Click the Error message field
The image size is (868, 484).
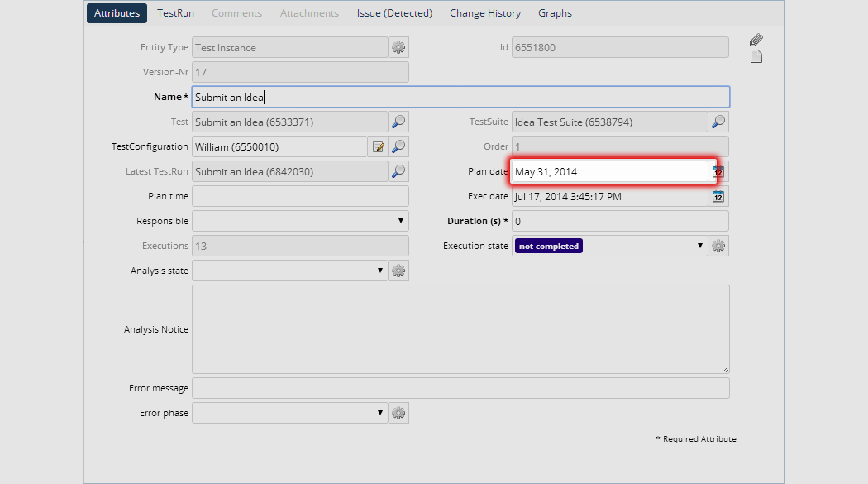[461, 388]
